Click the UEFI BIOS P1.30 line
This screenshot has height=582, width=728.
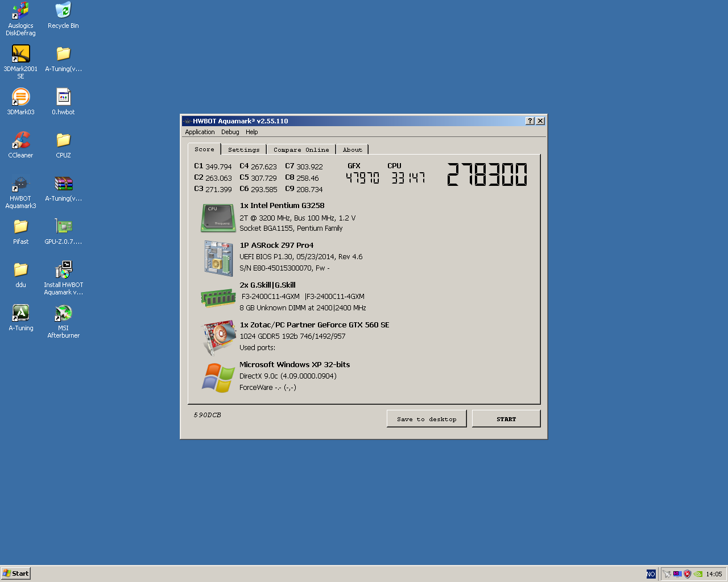click(x=301, y=257)
